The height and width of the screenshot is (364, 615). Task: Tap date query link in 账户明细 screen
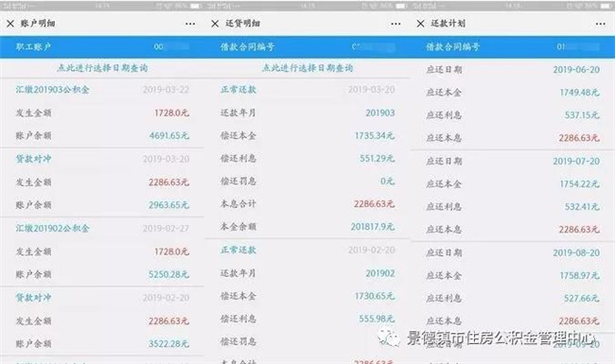point(102,68)
